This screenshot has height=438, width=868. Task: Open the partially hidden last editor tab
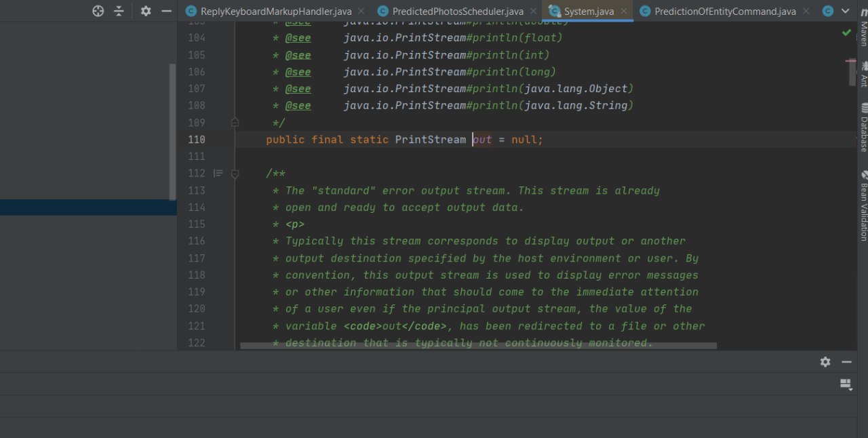click(x=827, y=12)
